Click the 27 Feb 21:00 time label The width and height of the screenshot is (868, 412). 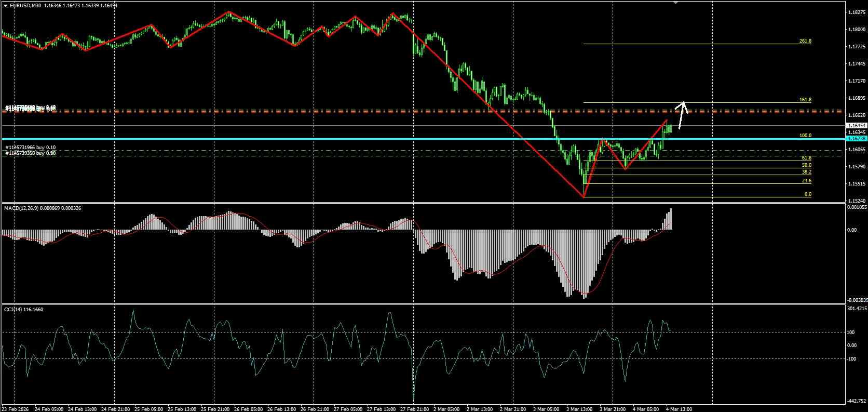point(415,409)
